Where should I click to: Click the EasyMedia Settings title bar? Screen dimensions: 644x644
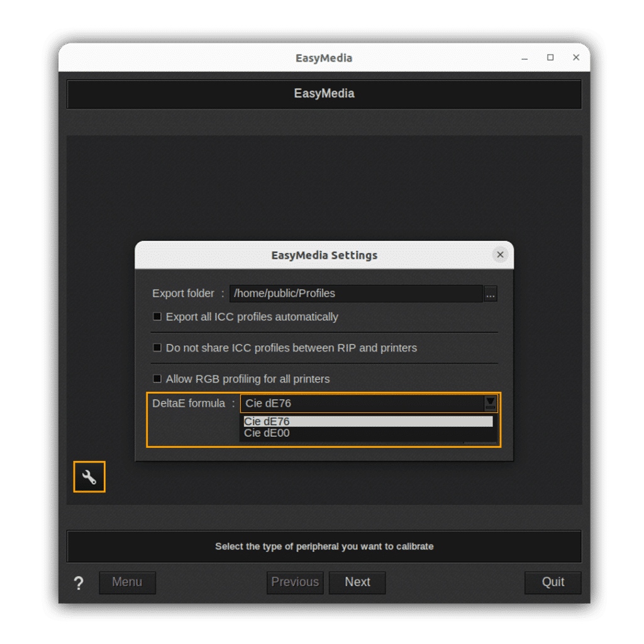tap(324, 255)
